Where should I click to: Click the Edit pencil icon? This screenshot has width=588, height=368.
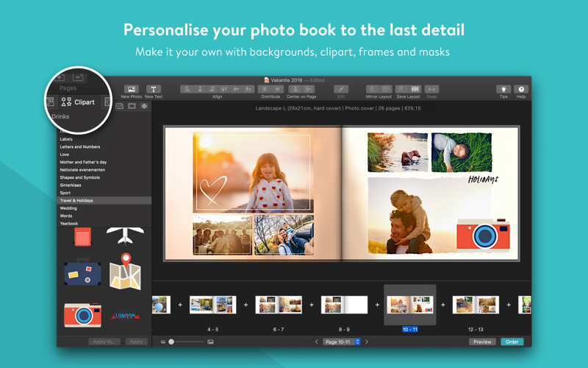[341, 89]
